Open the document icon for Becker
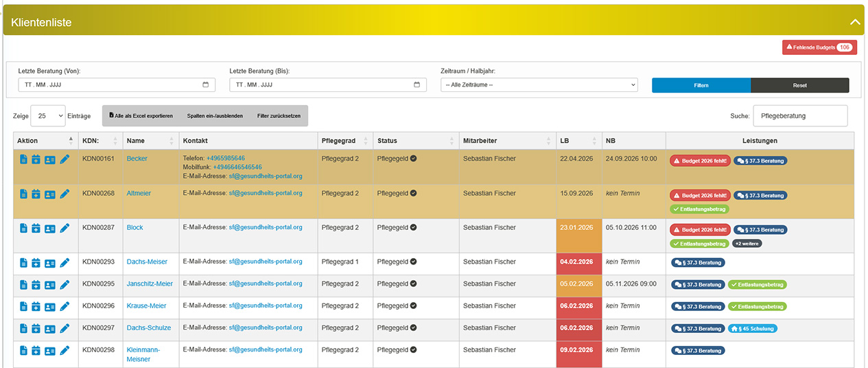 (x=23, y=159)
